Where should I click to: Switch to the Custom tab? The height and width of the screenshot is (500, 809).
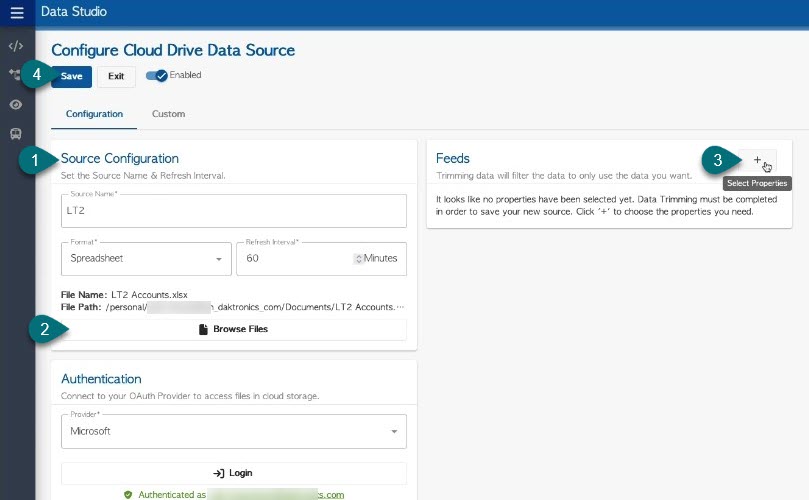168,114
